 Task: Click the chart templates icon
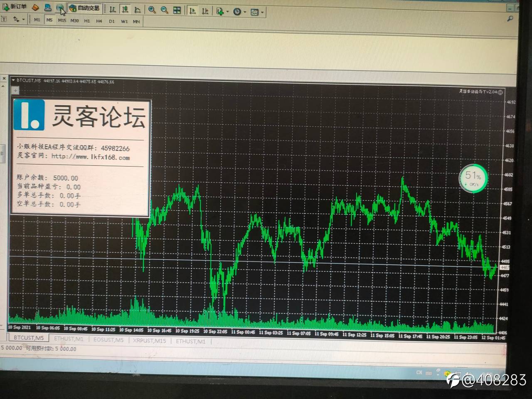coord(255,12)
